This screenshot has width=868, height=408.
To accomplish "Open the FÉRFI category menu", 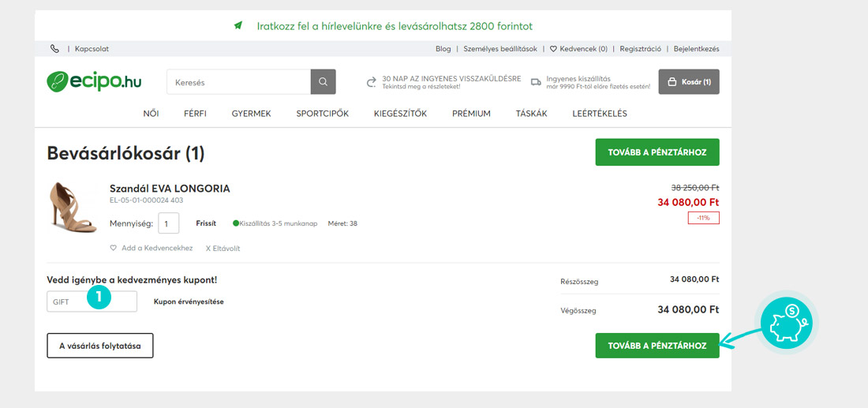I will tap(196, 114).
